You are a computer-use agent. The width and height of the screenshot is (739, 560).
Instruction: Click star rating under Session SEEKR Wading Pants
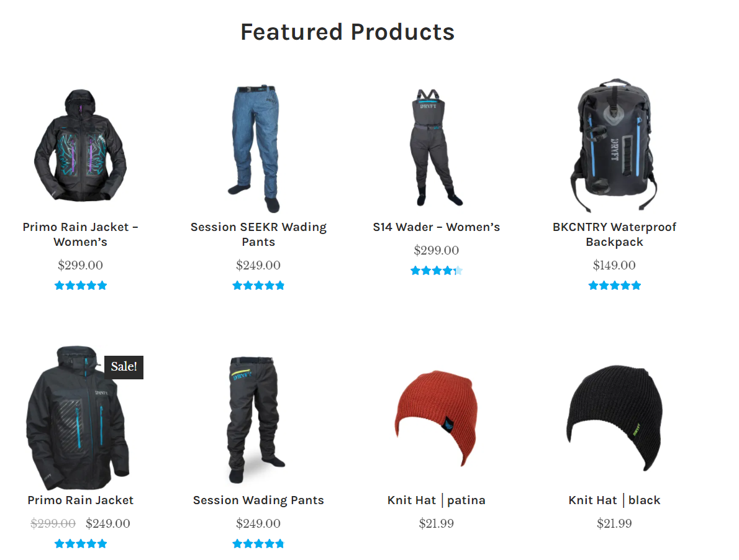258,286
